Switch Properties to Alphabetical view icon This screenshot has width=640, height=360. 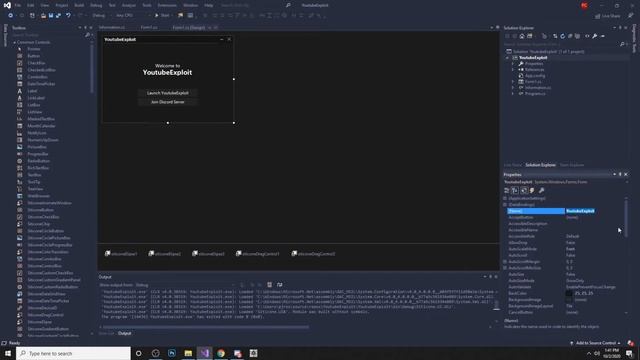[515, 191]
